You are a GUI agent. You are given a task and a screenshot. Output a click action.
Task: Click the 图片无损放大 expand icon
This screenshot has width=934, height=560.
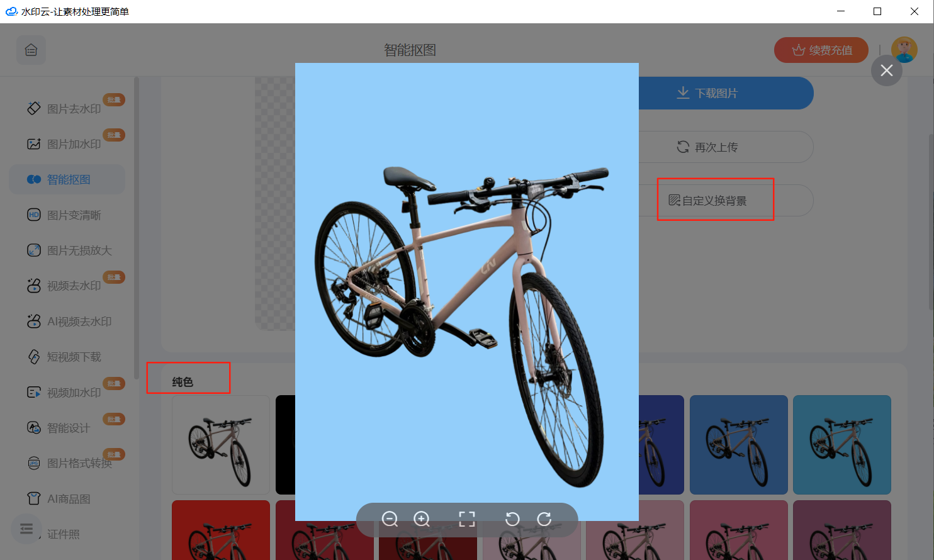click(x=34, y=250)
